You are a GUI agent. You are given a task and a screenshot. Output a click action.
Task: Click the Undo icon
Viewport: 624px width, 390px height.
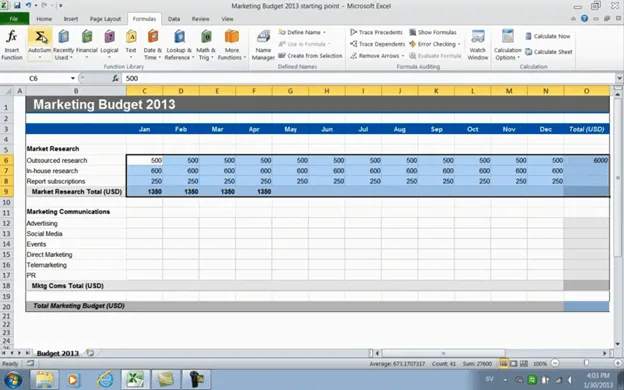tap(28, 6)
